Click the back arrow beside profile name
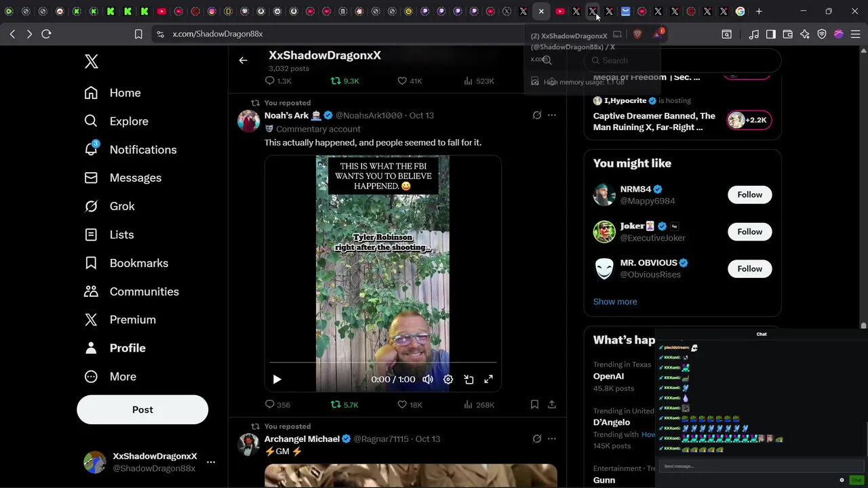This screenshot has height=488, width=868. coord(243,60)
